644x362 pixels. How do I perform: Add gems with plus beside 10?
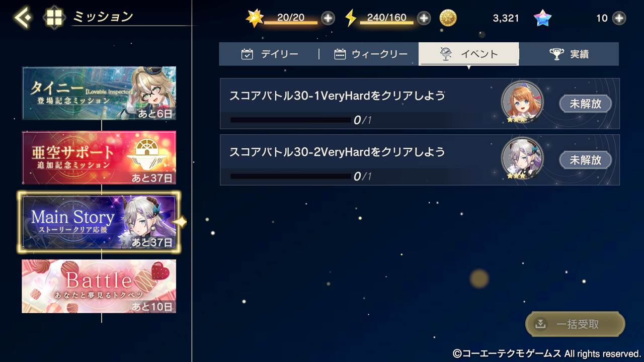point(619,19)
